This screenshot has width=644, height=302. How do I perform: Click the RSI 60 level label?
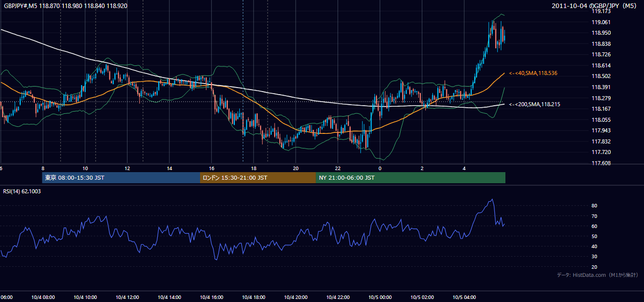[594, 226]
